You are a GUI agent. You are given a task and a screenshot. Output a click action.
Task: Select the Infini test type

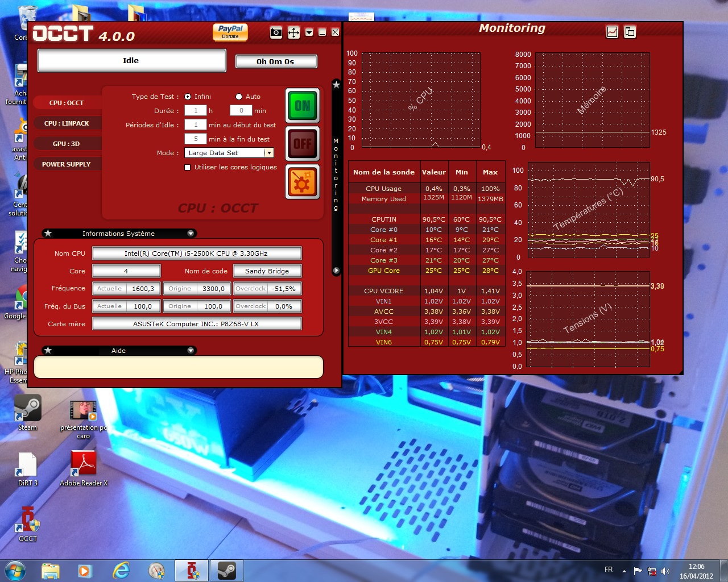tap(188, 97)
